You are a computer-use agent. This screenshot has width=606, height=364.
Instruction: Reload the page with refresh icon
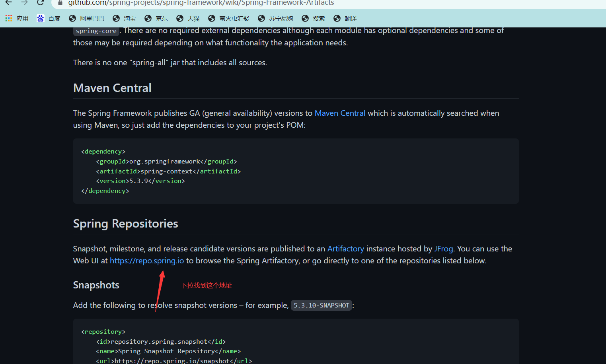pos(40,2)
